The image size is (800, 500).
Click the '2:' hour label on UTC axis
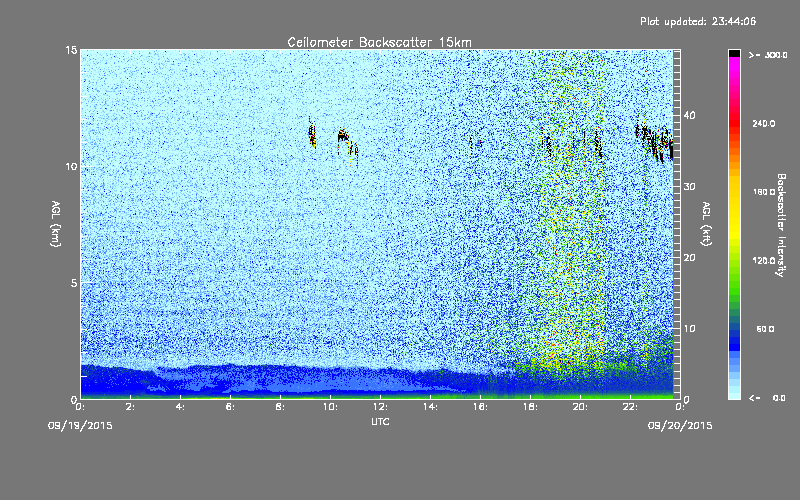point(131,407)
